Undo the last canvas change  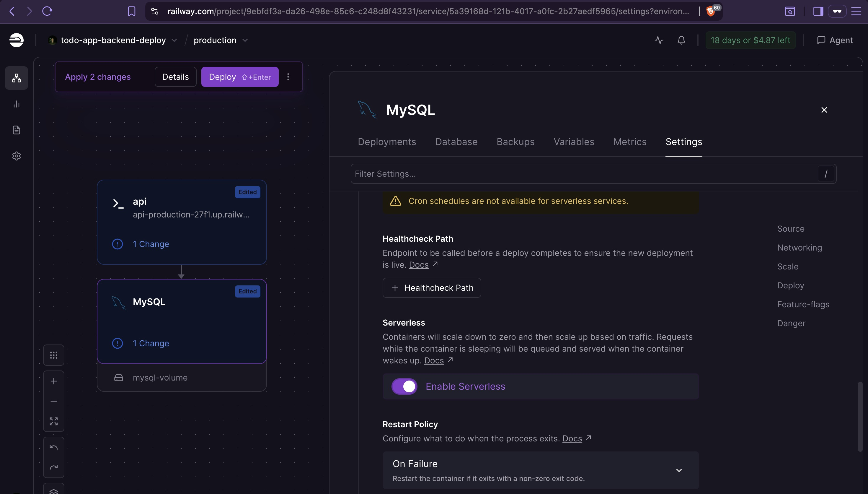pos(53,447)
